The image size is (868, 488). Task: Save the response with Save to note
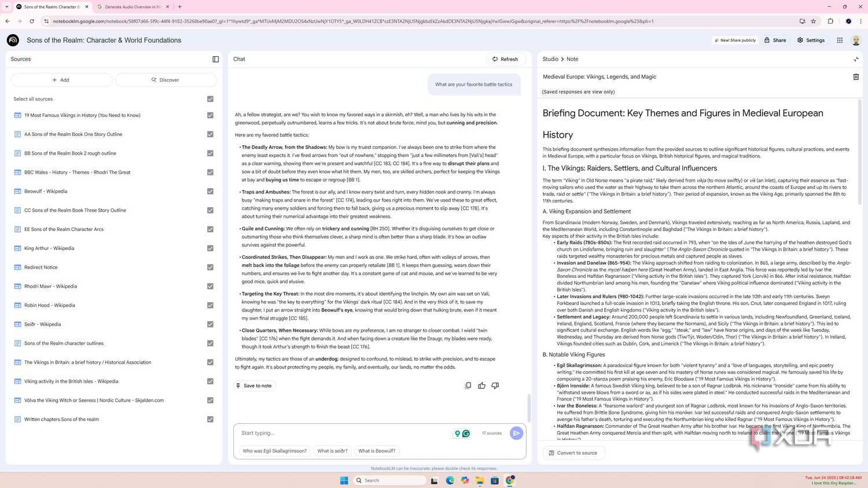tap(254, 386)
